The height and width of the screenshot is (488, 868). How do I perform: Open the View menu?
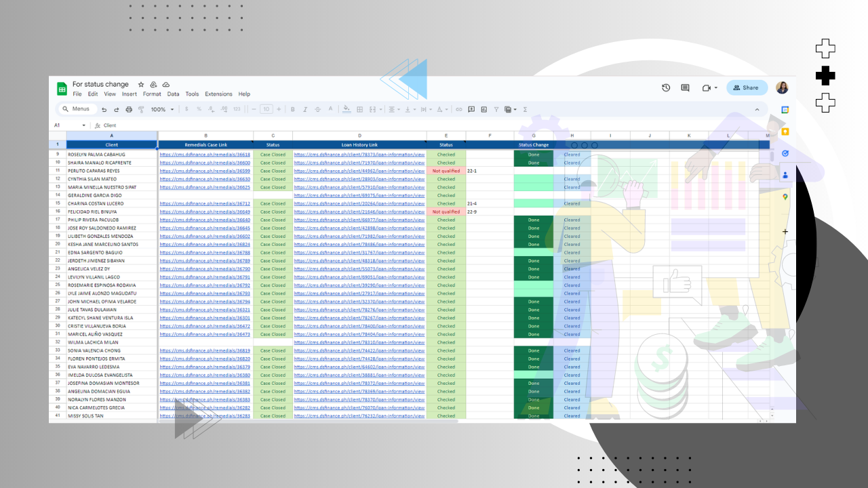(110, 94)
